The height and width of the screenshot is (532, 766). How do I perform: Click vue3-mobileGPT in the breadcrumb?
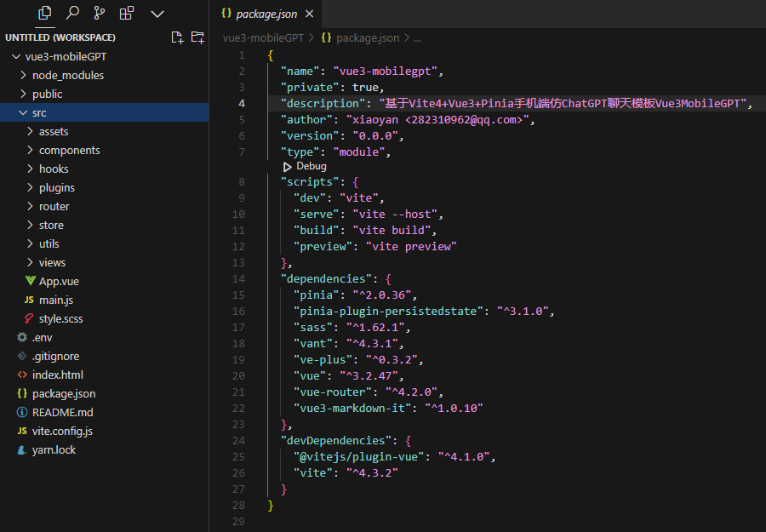263,37
